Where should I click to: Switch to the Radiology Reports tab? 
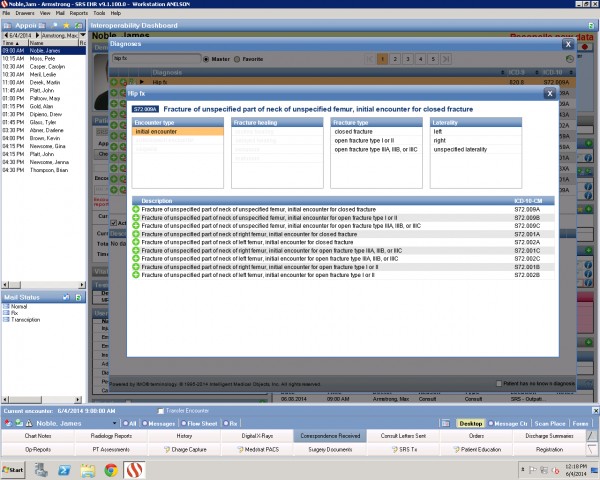point(111,436)
